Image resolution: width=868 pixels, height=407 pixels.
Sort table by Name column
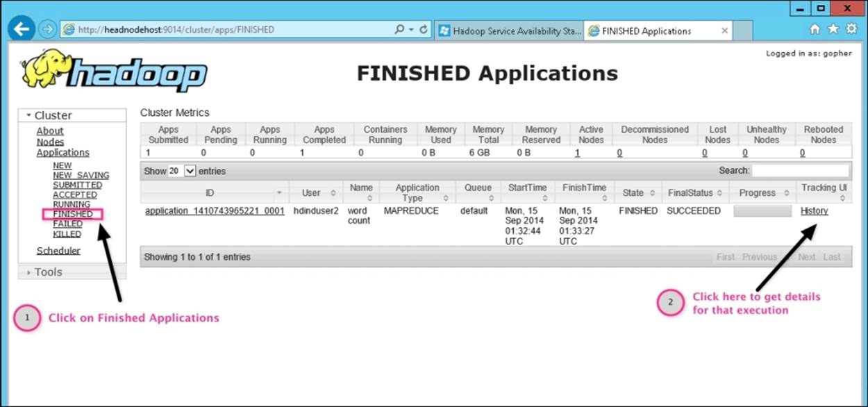[361, 192]
